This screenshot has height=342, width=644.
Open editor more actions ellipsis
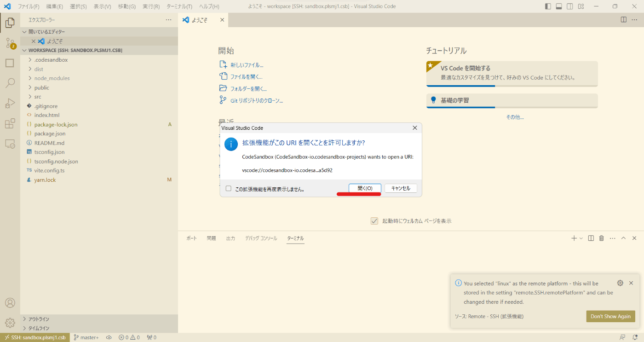click(x=635, y=20)
